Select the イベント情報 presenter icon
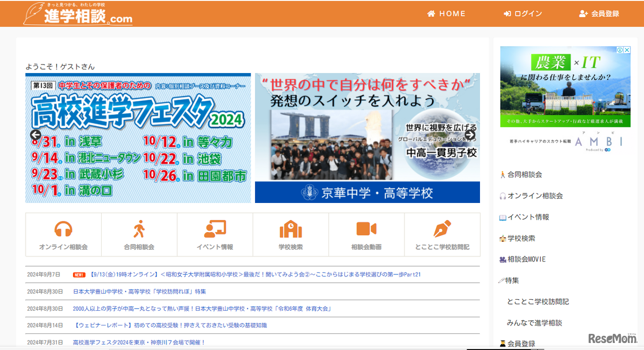The width and height of the screenshot is (644, 350). click(215, 230)
